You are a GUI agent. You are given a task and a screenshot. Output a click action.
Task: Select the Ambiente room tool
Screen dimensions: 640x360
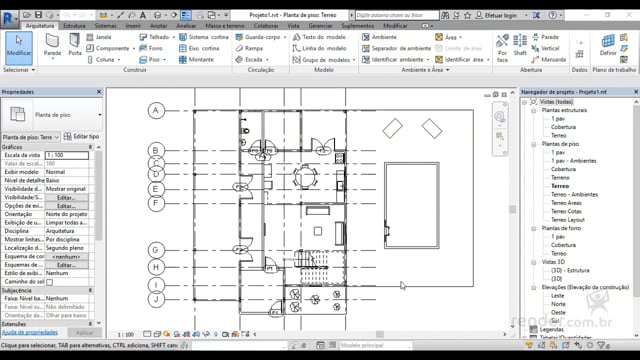[x=379, y=37]
